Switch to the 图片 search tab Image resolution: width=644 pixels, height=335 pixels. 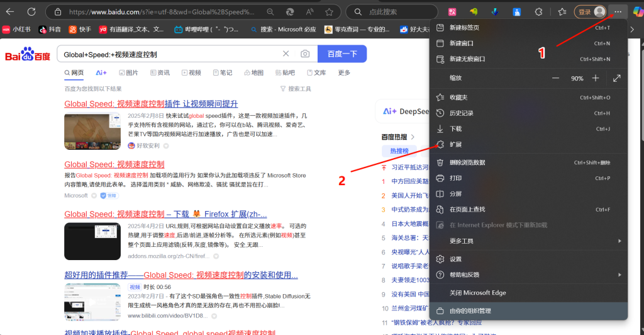pyautogui.click(x=128, y=73)
